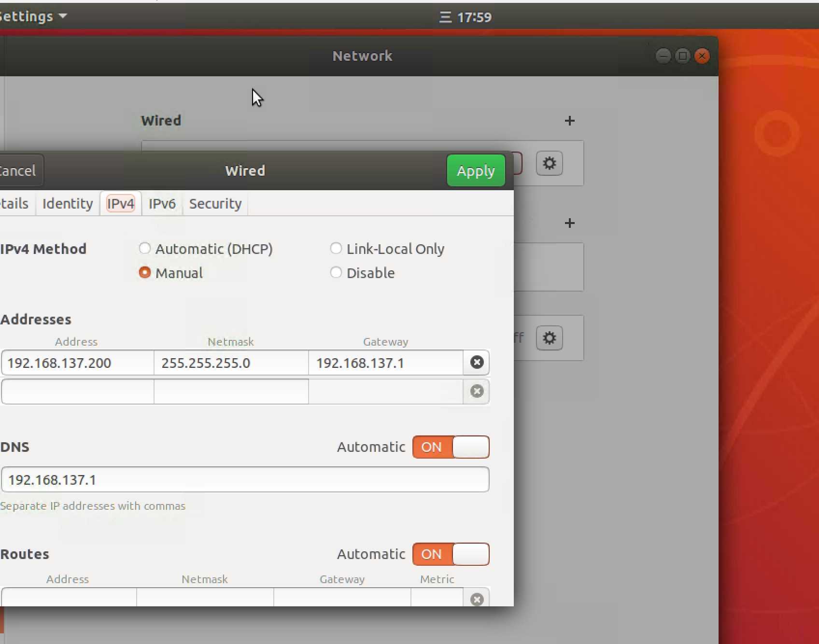Add a new wired connection profile
This screenshot has width=819, height=644.
pos(570,121)
